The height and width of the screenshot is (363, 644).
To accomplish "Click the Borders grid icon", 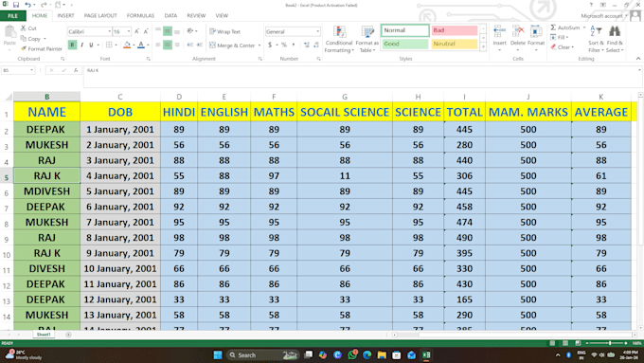I will pyautogui.click(x=109, y=45).
